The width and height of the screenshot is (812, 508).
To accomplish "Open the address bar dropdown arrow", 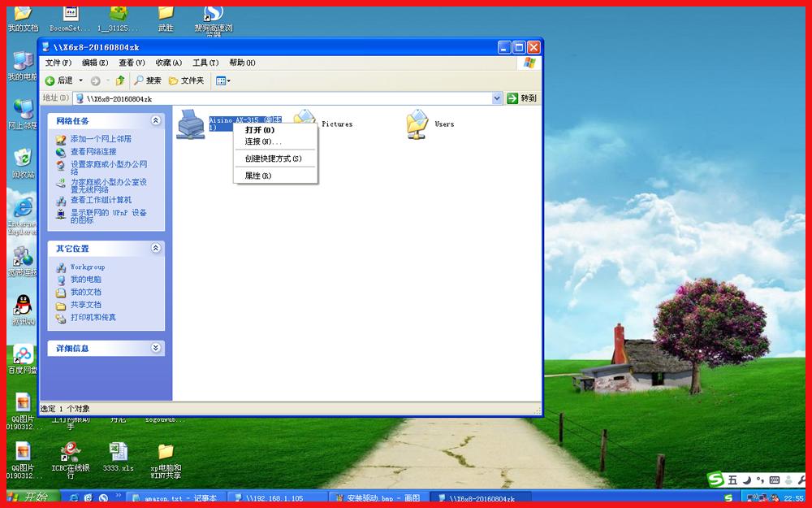I will click(497, 98).
